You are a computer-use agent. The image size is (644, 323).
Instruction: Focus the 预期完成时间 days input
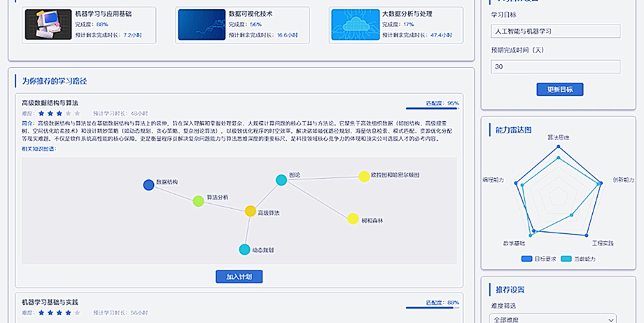point(555,67)
